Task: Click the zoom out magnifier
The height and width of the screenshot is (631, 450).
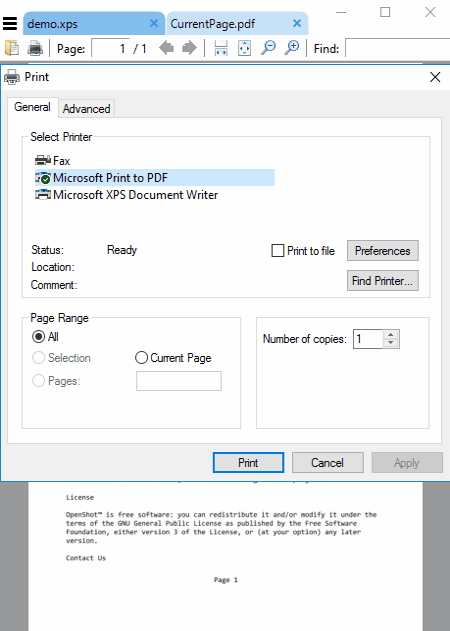Action: click(268, 48)
